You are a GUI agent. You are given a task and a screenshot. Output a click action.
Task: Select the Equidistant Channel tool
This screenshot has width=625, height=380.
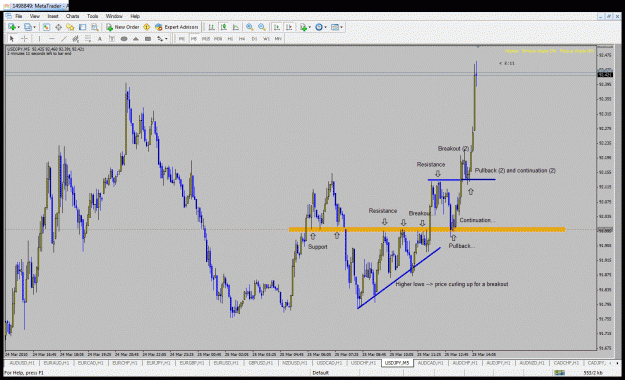click(75, 39)
